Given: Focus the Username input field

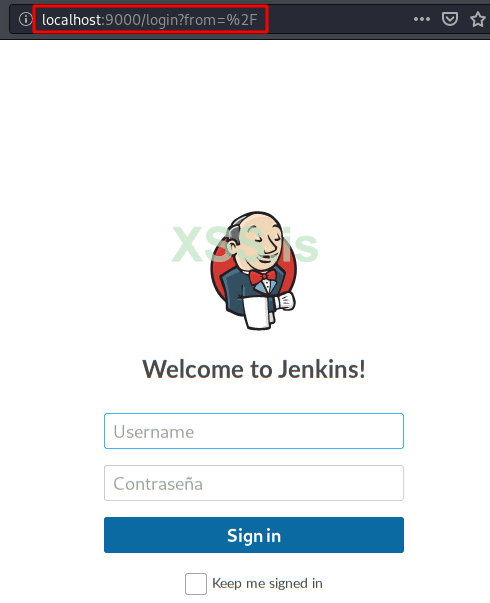Looking at the screenshot, I should (254, 431).
